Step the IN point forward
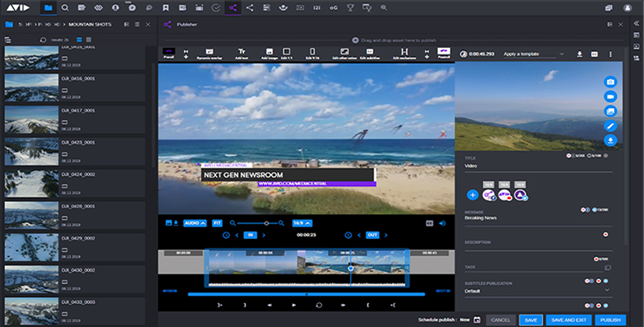Viewport: 644px width, 327px height. pos(263,235)
